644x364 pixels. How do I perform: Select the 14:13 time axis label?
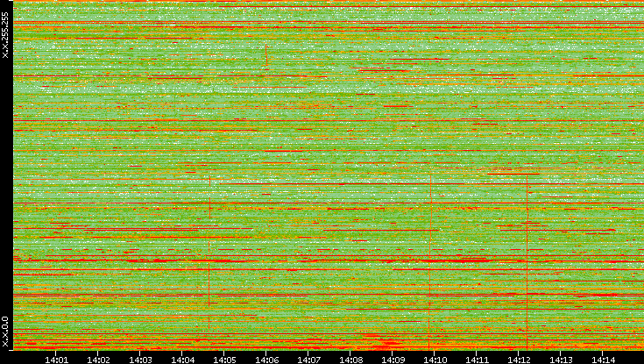click(x=561, y=360)
